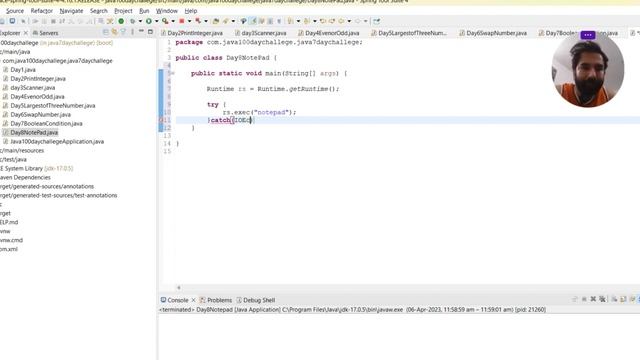Click the editor horizontal scrollbar left arrow
This screenshot has height=360, width=640.
coord(178,288)
